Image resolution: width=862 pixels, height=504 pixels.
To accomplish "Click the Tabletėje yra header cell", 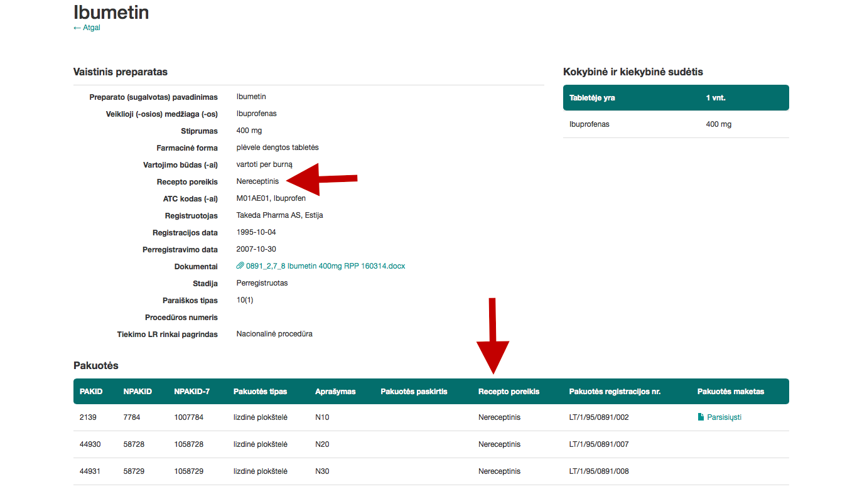I will [x=592, y=98].
